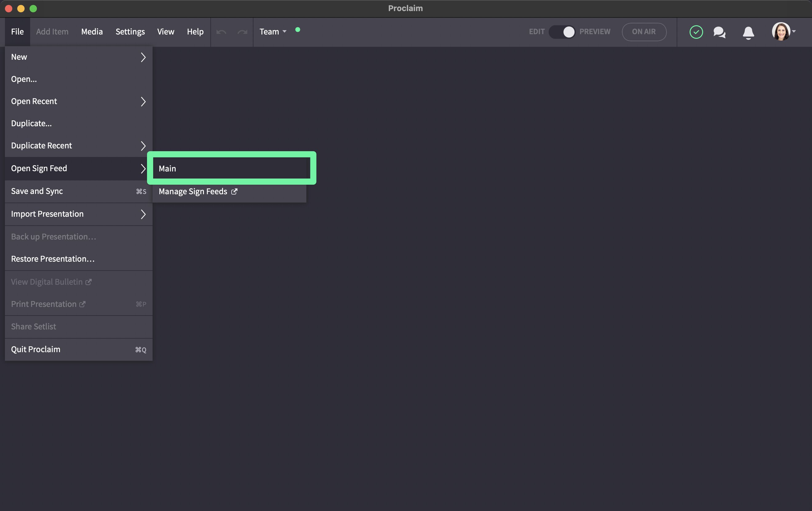Open the Media menu

coord(92,32)
